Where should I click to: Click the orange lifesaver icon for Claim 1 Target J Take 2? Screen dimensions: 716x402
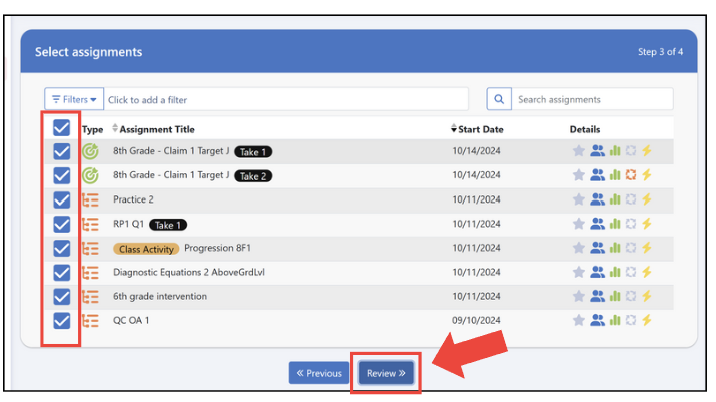631,175
